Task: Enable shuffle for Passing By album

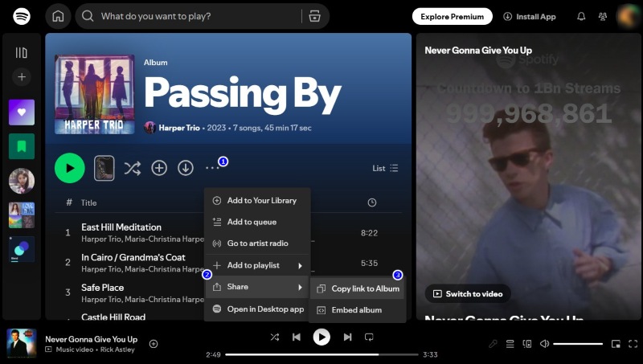Action: pos(133,168)
